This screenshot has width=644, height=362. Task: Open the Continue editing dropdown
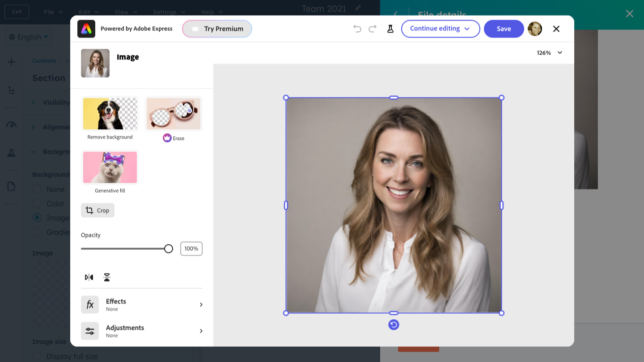coord(440,29)
